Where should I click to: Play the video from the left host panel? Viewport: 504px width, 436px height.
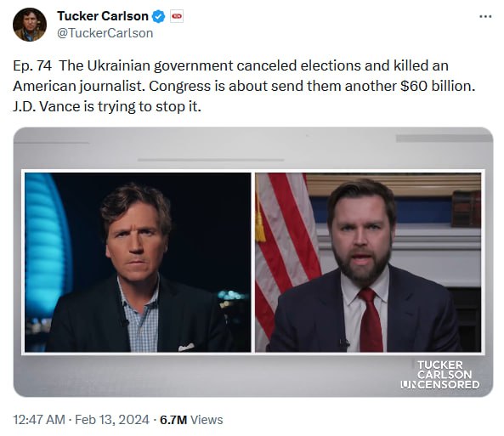138,263
